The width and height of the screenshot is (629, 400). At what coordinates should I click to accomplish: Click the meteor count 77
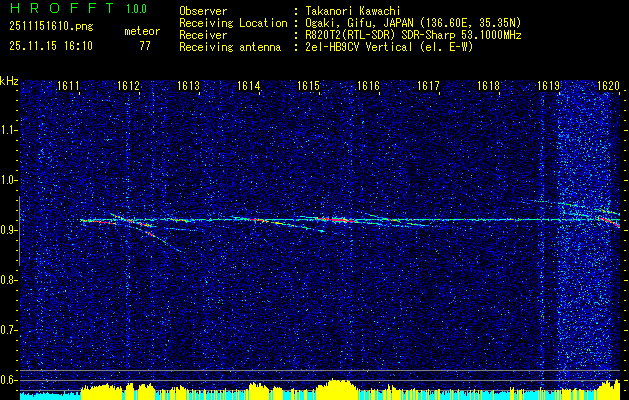[145, 46]
